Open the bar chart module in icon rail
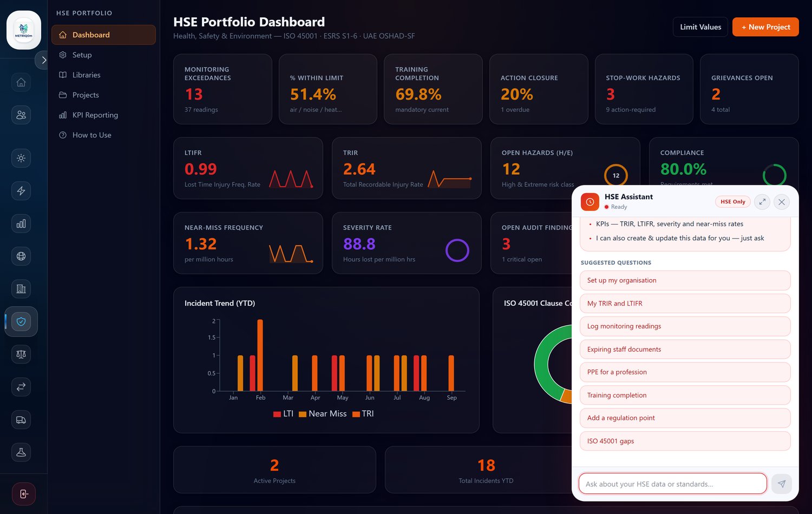The width and height of the screenshot is (812, 514). click(x=21, y=223)
